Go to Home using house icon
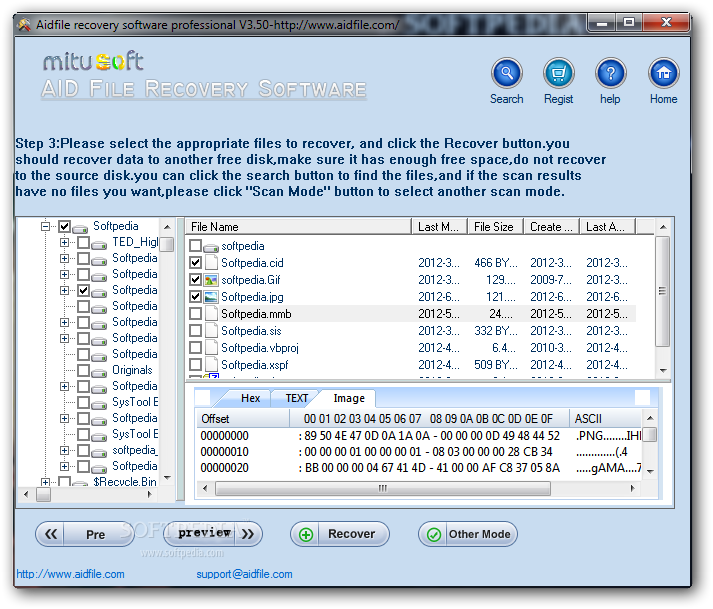713x609 pixels. pos(663,73)
